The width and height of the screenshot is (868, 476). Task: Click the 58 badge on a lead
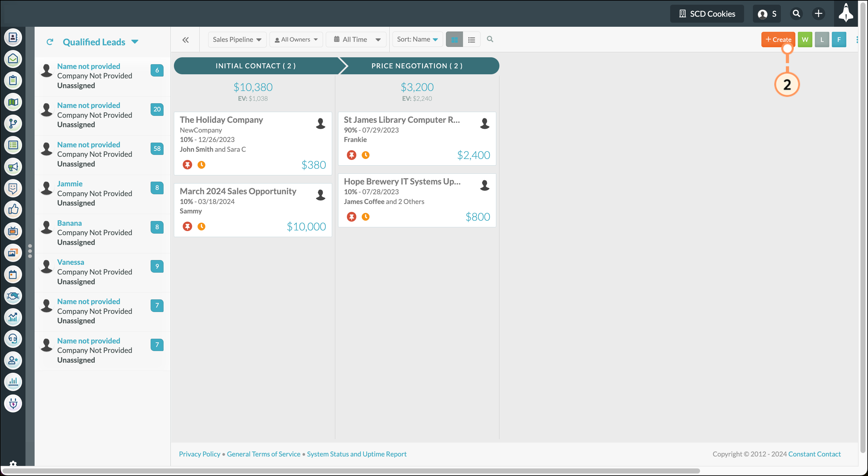(x=157, y=148)
